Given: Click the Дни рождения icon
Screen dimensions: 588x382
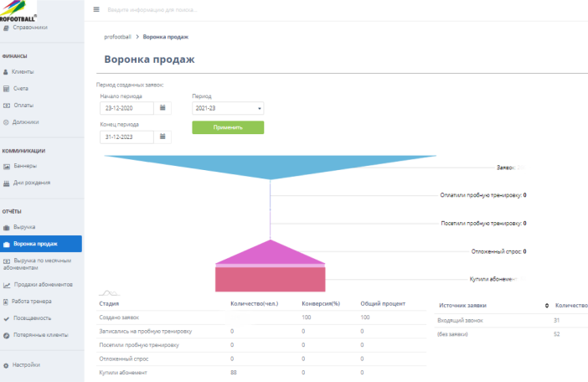Looking at the screenshot, I should point(7,183).
